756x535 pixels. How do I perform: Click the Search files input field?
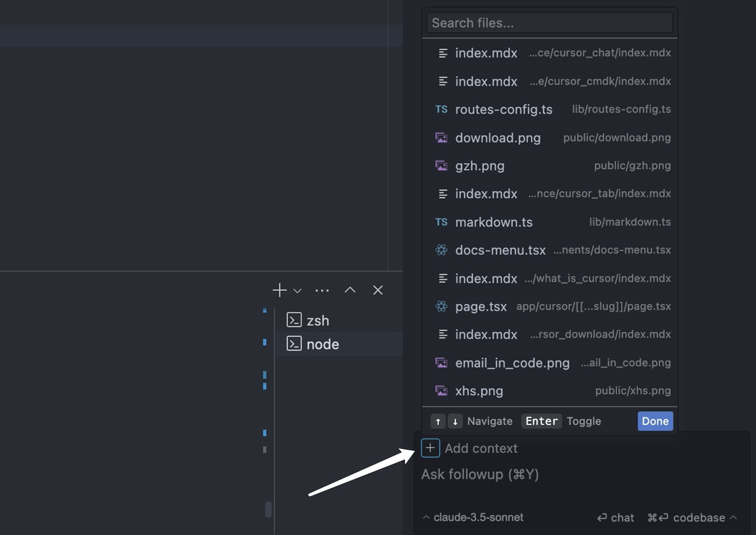[x=549, y=23]
